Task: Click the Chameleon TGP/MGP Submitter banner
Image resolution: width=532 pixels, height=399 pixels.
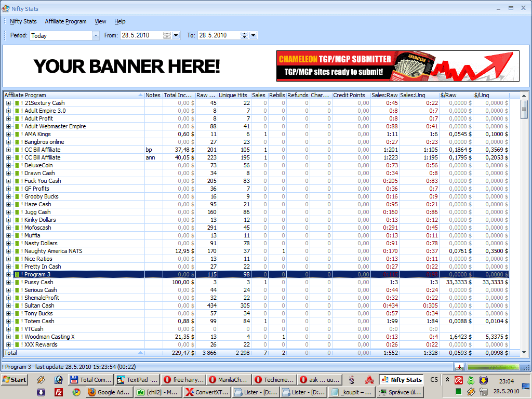Action: click(x=397, y=66)
